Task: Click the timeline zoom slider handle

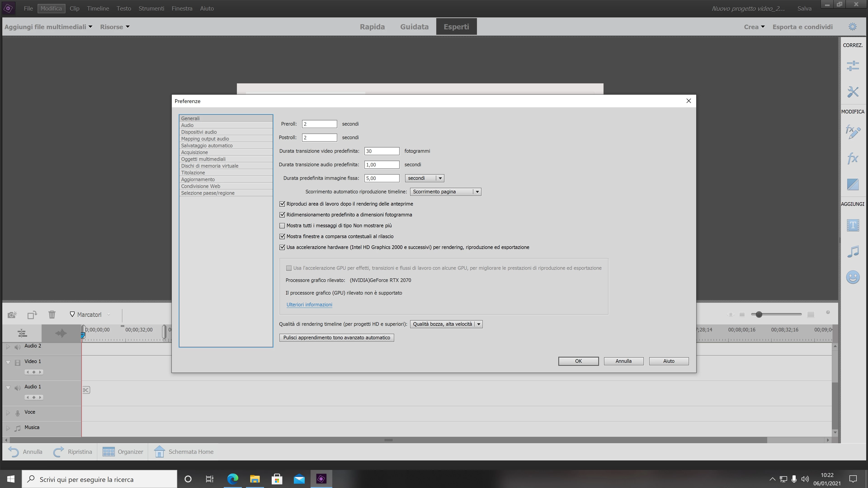Action: coord(759,314)
